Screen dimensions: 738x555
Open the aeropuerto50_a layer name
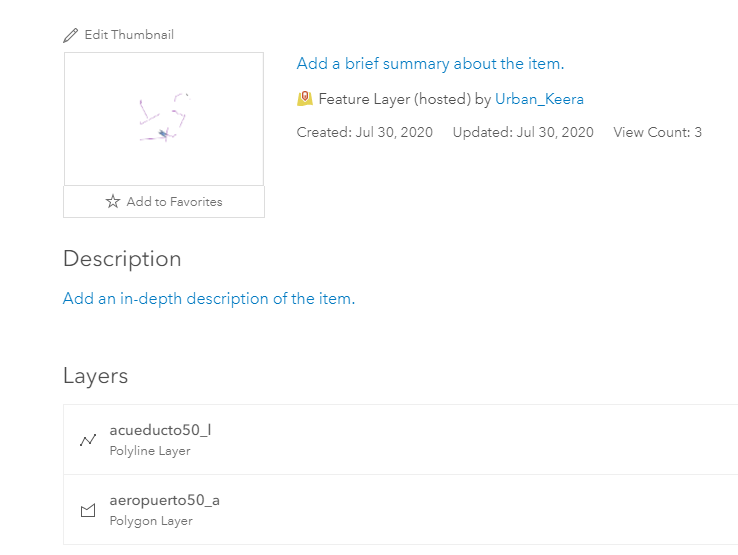[164, 500]
